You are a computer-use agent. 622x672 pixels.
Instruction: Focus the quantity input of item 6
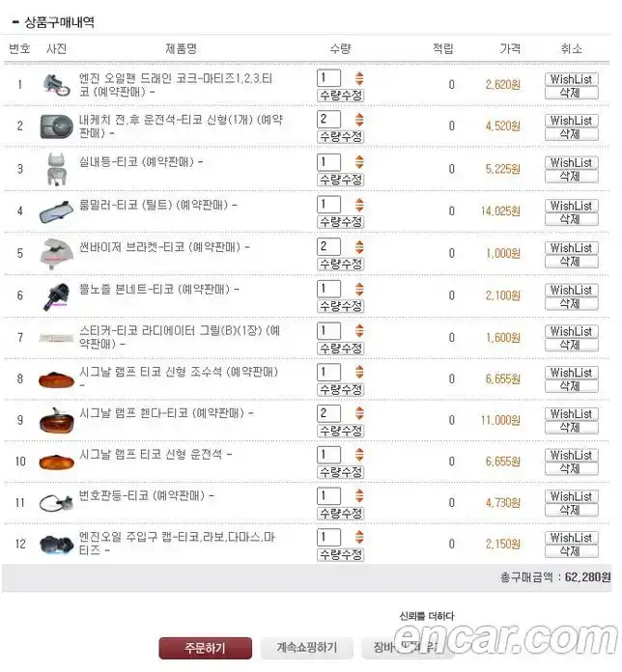[x=328, y=289]
